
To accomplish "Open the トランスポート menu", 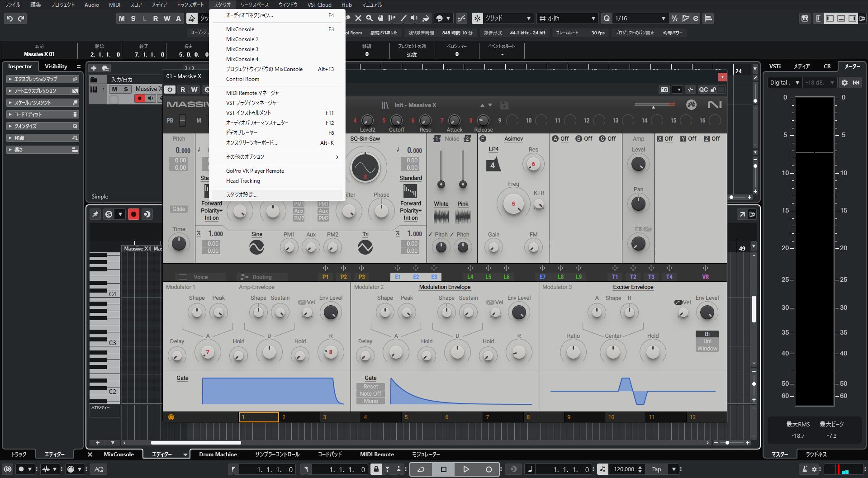I will [190, 5].
